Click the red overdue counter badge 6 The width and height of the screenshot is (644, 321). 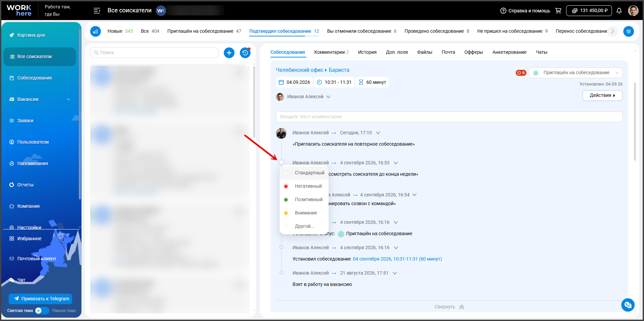coord(521,73)
